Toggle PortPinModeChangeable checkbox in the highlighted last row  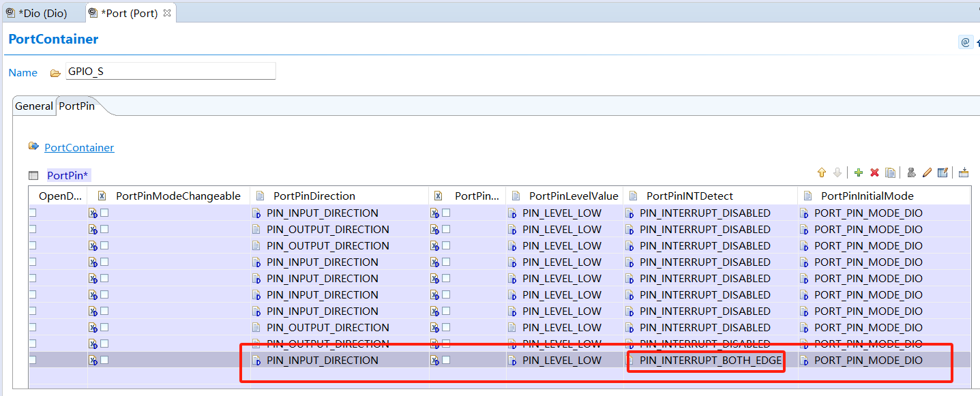[x=104, y=360]
